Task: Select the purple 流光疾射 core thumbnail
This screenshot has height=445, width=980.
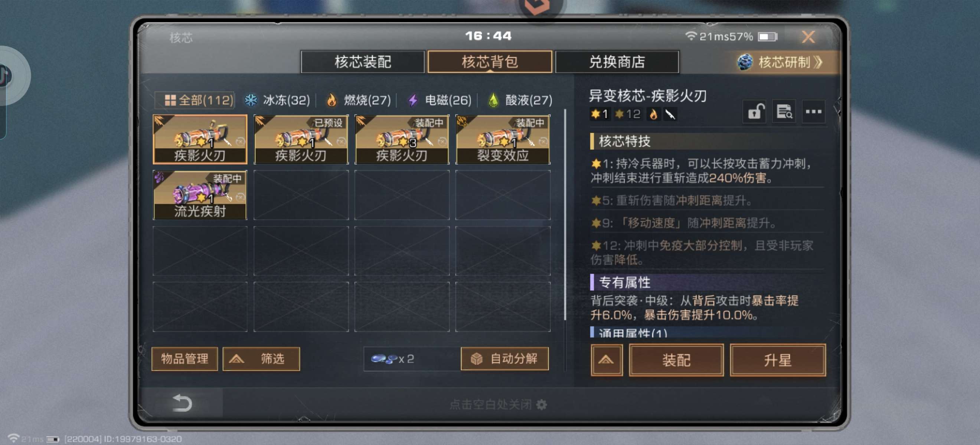Action: coord(200,195)
